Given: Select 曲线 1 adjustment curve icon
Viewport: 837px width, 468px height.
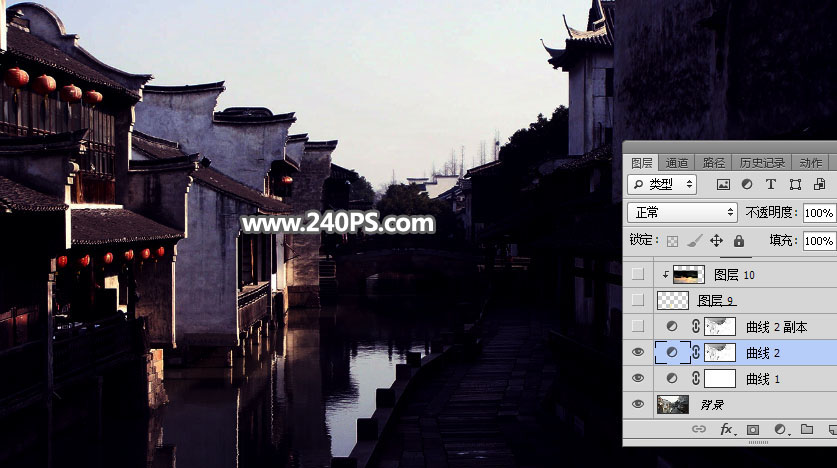Looking at the screenshot, I should tap(672, 378).
